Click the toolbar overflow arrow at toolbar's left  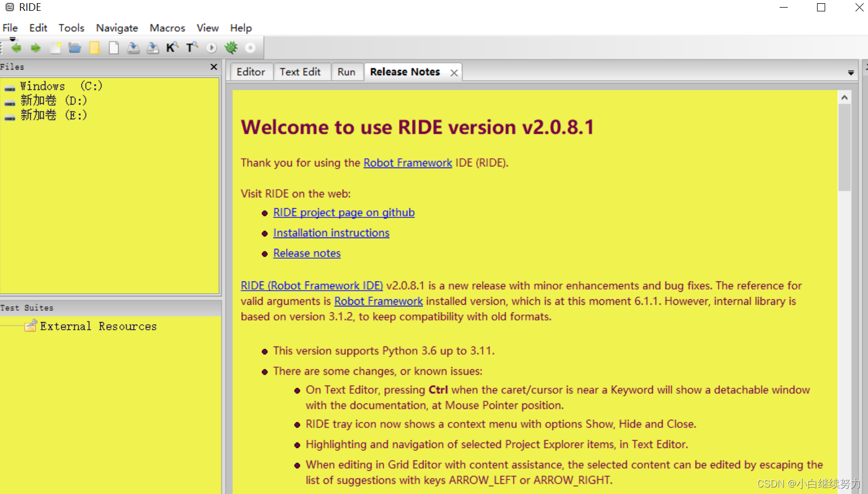tap(12, 39)
